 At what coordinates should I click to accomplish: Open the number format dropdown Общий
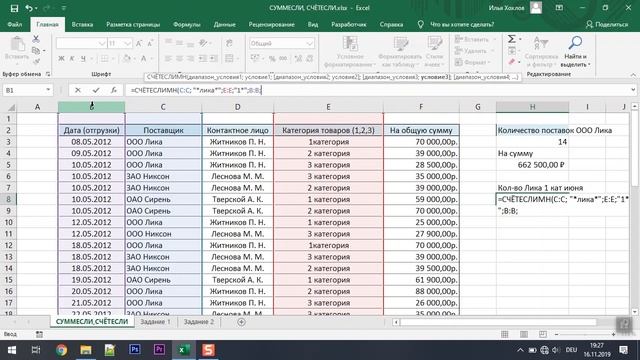tap(309, 43)
